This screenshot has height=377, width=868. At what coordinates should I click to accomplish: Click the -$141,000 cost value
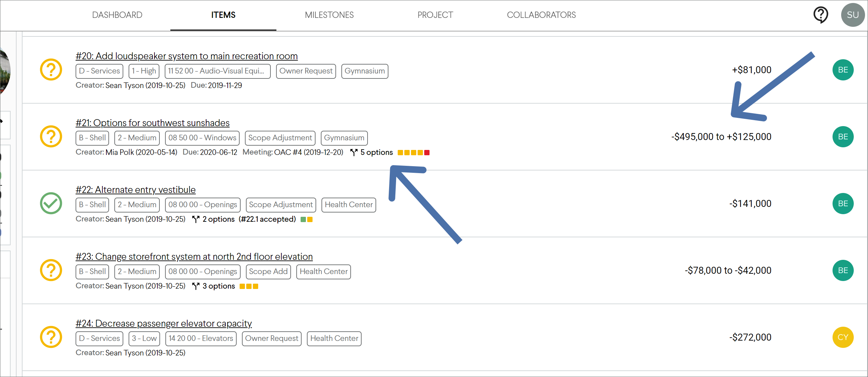point(750,203)
